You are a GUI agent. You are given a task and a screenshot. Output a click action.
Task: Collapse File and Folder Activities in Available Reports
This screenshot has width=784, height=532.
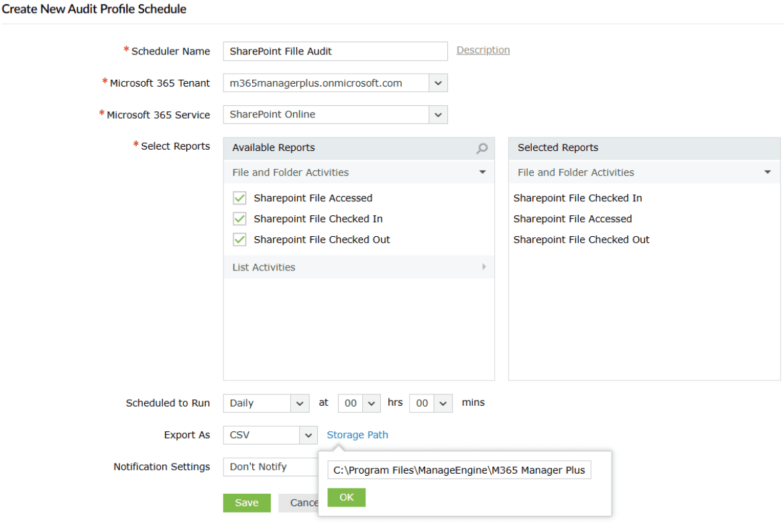pos(482,172)
